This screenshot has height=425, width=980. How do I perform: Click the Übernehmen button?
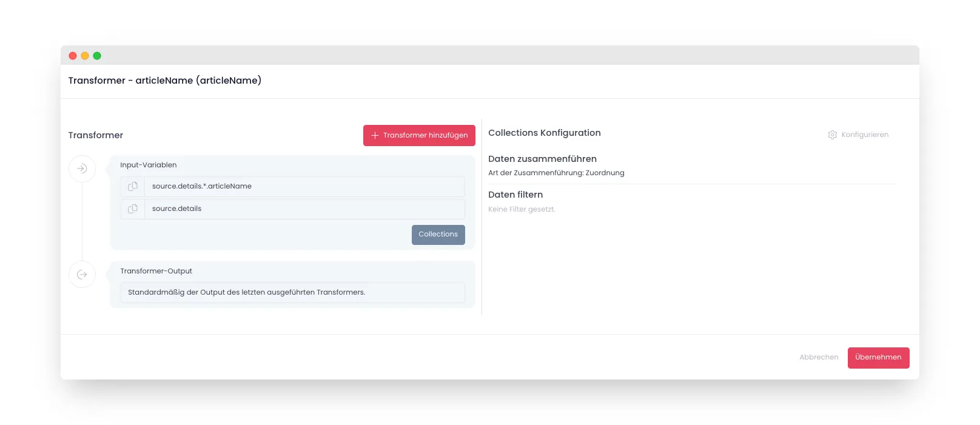[x=878, y=358]
